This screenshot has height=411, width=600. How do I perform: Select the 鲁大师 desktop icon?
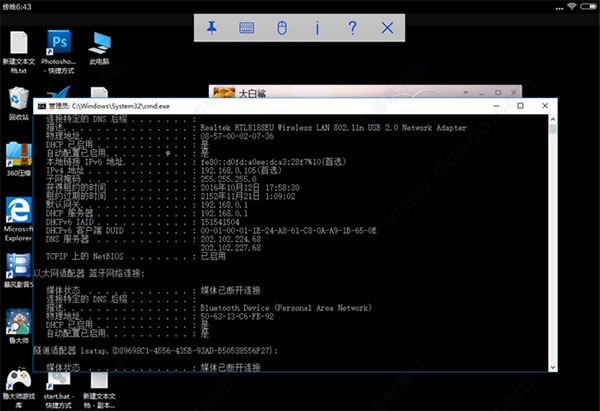19,326
